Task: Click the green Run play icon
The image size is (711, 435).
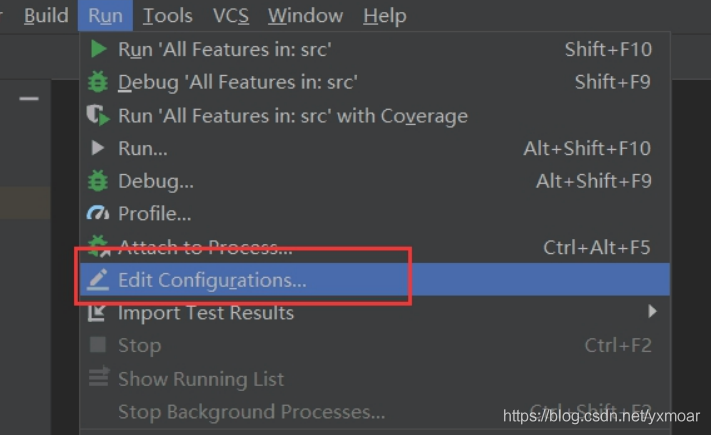Action: 98,49
